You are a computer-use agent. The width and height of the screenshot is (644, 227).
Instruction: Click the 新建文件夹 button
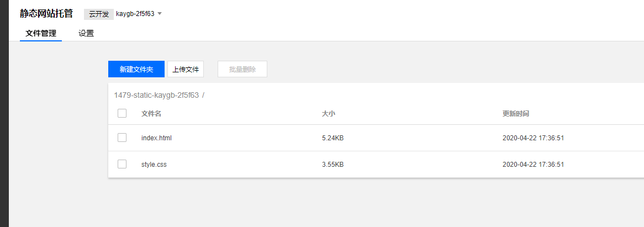click(136, 70)
